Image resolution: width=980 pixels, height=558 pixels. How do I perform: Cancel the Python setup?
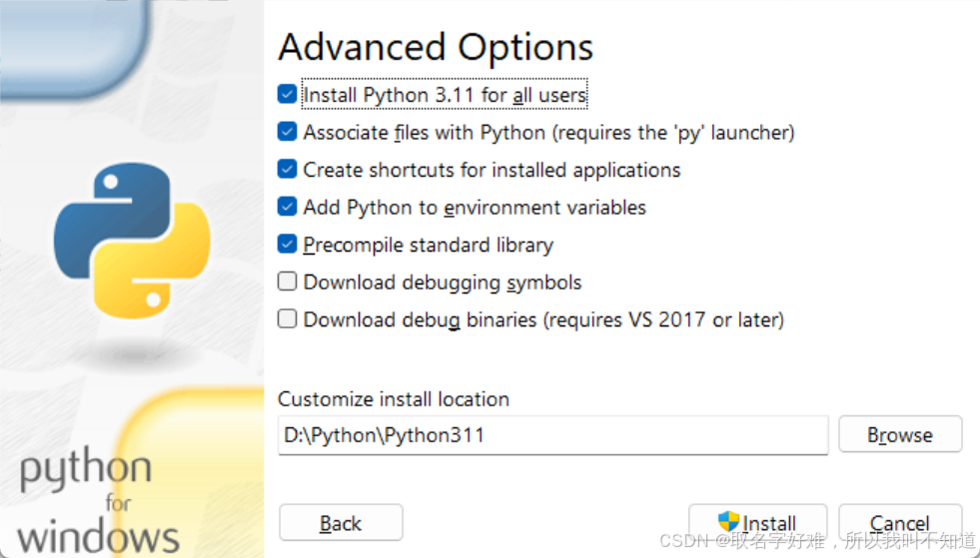[900, 522]
